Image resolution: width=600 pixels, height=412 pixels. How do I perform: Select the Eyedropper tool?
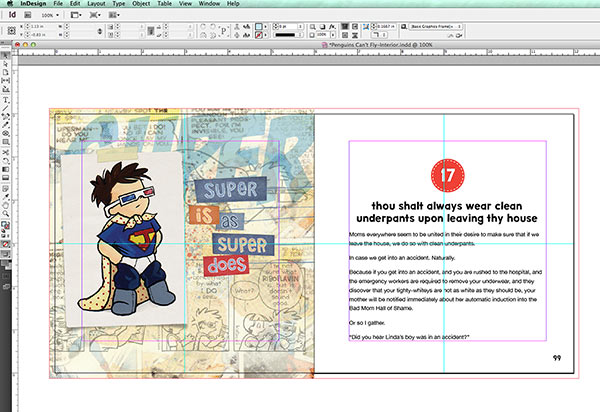[5, 197]
